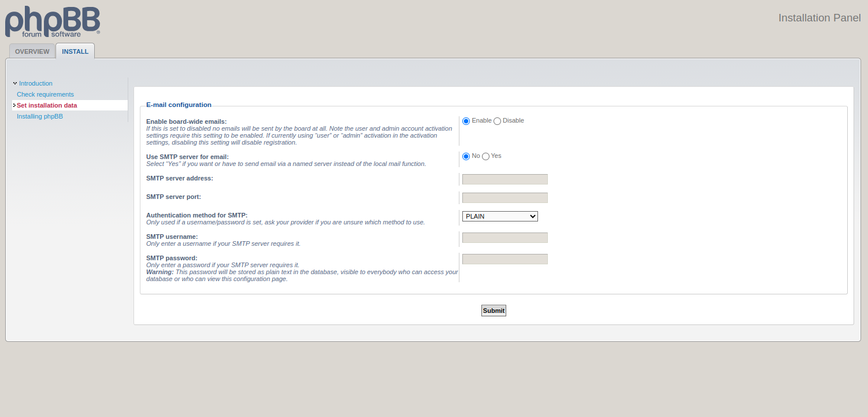Click the phpBB logo
Viewport: 868px width, 417px height.
click(53, 21)
